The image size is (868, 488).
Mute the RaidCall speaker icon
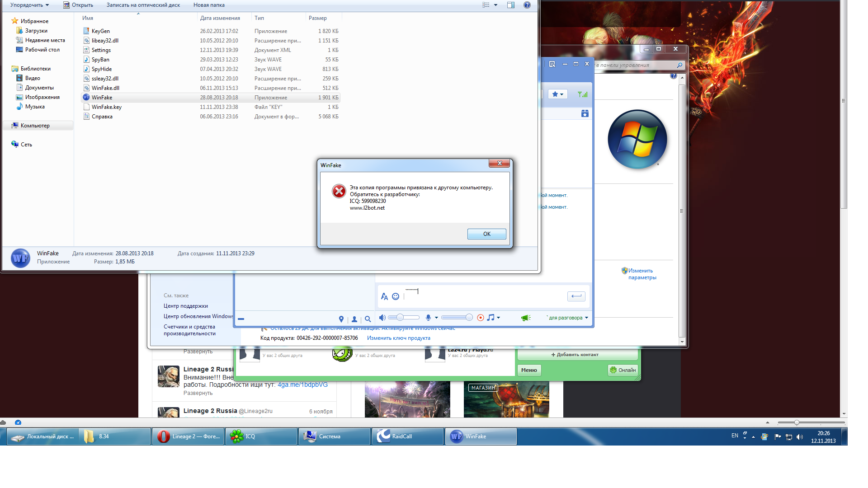click(x=382, y=318)
